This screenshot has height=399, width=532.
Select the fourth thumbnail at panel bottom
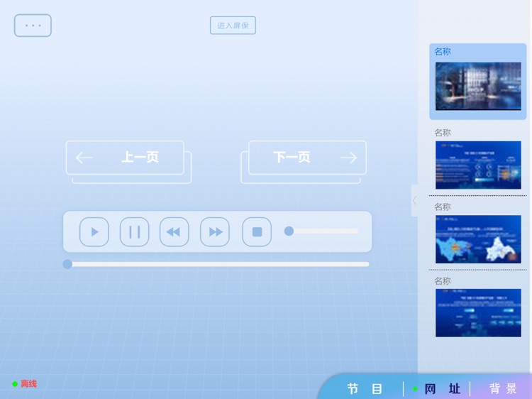click(x=478, y=313)
